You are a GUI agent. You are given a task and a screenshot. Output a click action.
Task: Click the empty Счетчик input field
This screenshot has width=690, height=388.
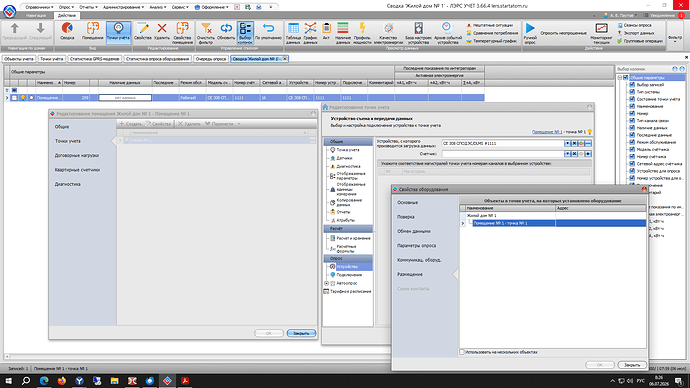pos(503,154)
